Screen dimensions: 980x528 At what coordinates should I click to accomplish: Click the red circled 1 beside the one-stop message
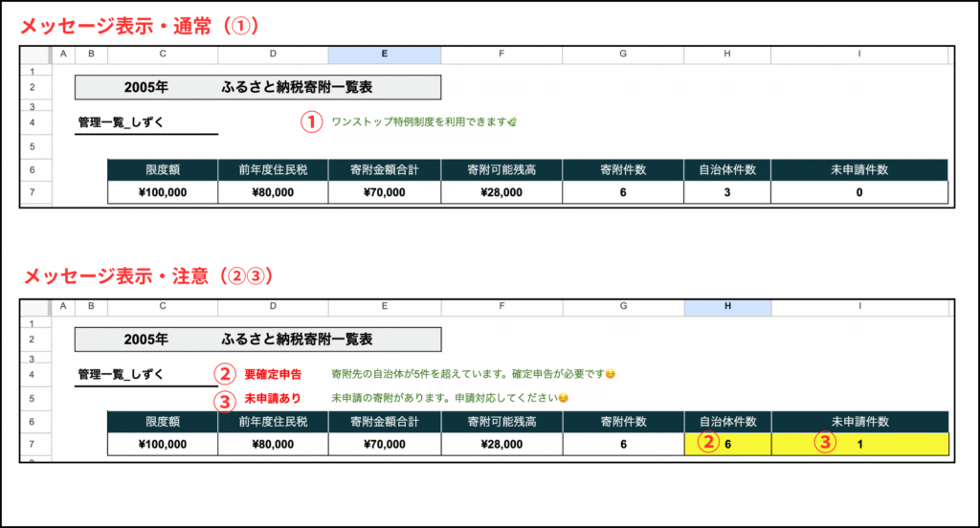tap(310, 122)
